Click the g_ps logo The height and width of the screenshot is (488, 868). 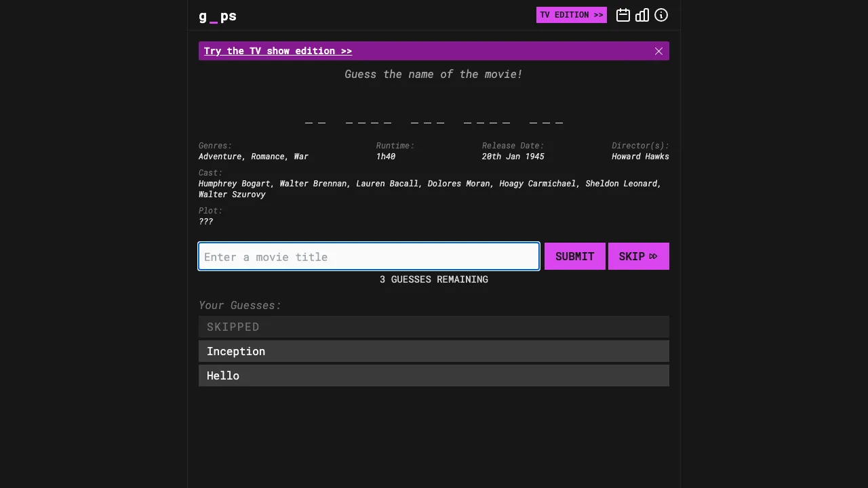[x=218, y=16]
